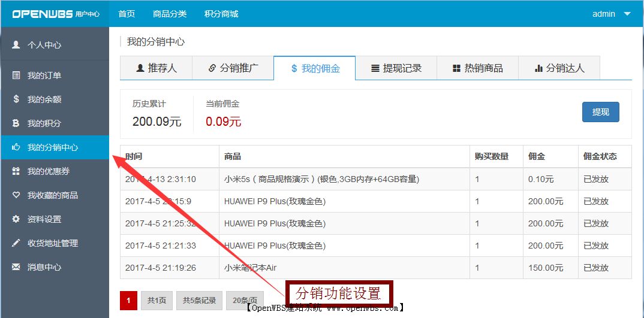Go to the 分销达人 tab
Image resolution: width=644 pixels, height=318 pixels.
coord(559,68)
